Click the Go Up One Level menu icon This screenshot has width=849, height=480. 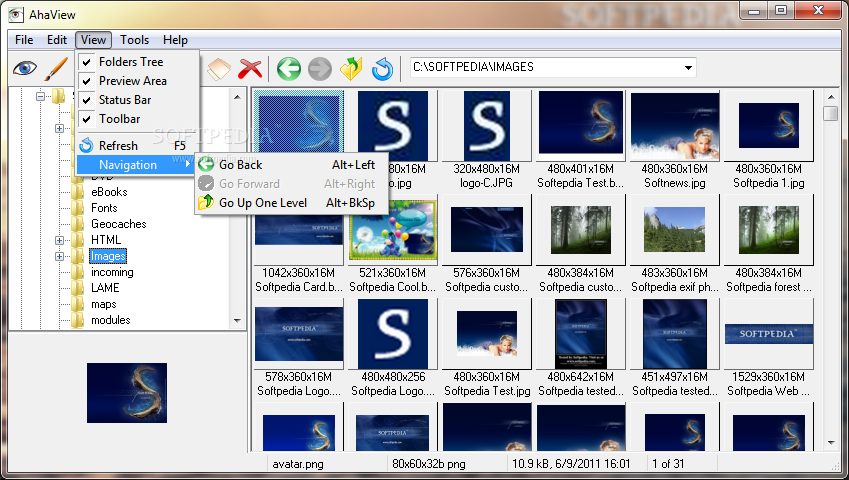[x=206, y=202]
